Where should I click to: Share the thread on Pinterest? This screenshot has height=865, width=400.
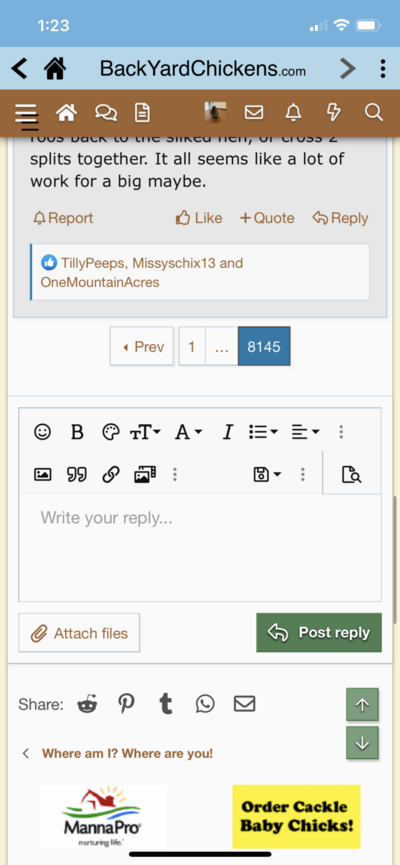[126, 704]
